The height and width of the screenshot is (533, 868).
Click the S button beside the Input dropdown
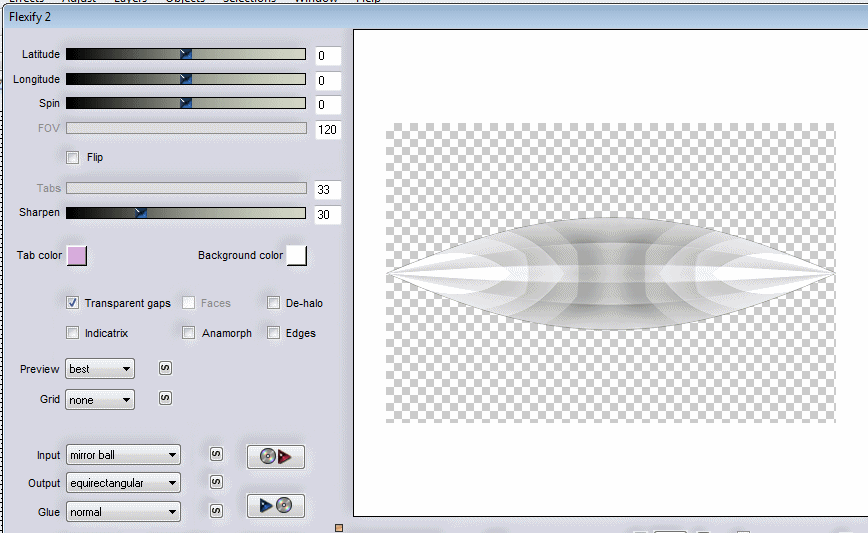tap(216, 454)
